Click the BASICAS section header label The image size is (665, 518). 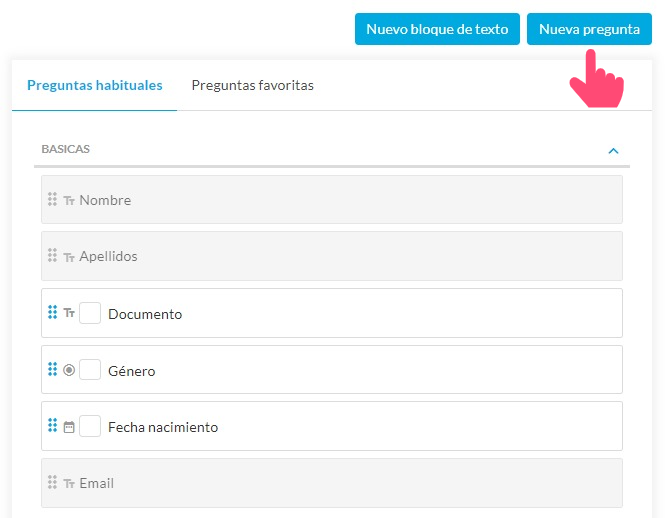click(66, 149)
